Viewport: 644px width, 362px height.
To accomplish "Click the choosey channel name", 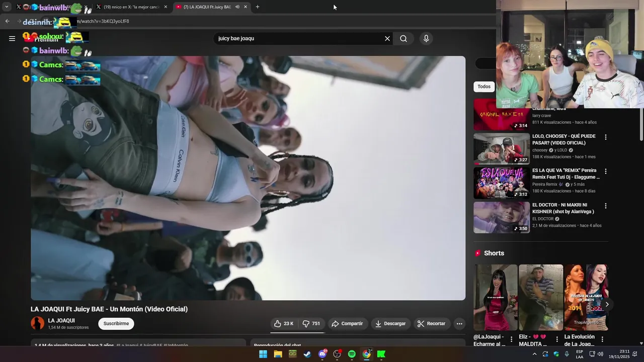I will tap(540, 150).
